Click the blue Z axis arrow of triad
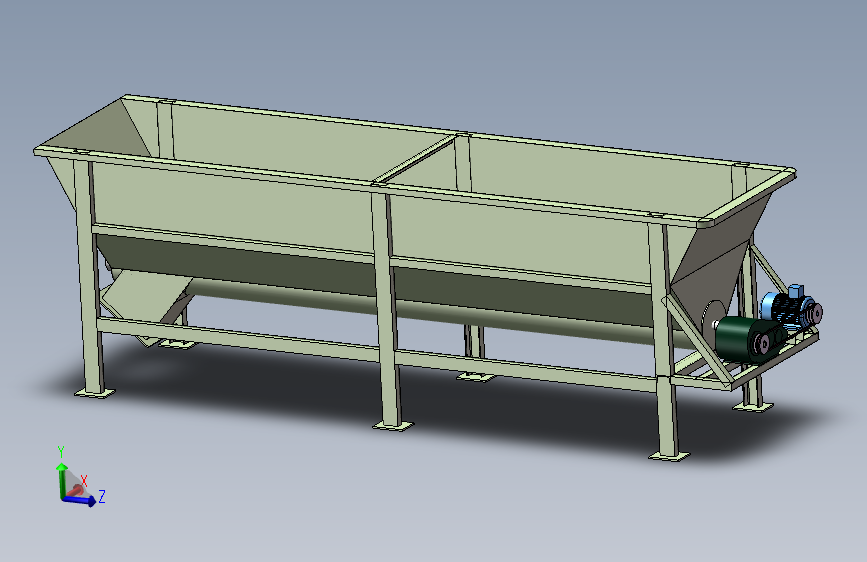The image size is (867, 562). [80, 500]
